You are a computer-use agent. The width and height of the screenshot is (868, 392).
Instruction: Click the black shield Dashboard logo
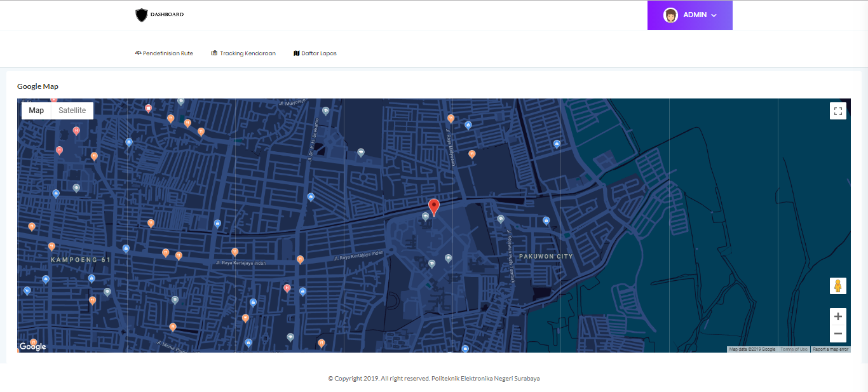pos(141,15)
